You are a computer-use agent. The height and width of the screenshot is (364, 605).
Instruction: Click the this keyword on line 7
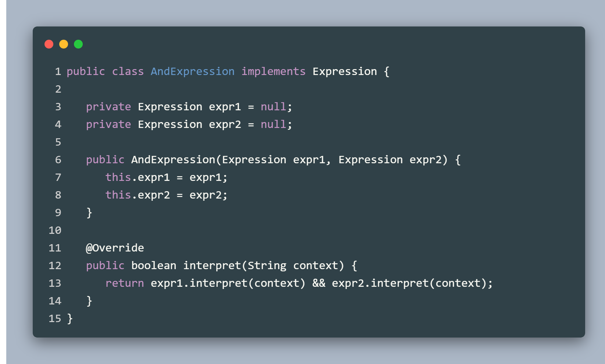click(118, 177)
